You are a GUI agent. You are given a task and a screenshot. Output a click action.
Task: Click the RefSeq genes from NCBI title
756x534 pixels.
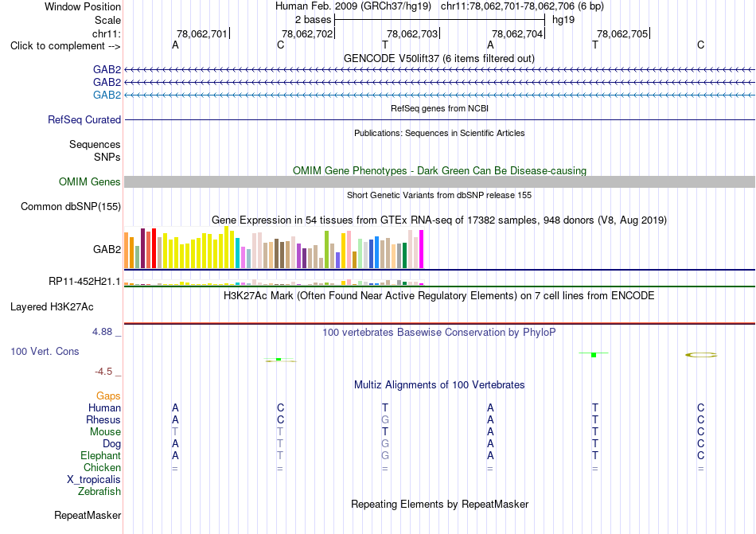[439, 108]
